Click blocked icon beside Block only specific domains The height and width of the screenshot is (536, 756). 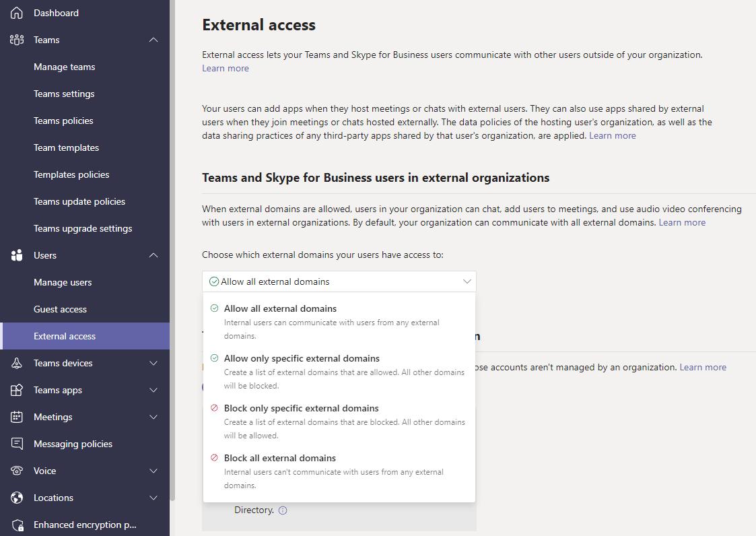coord(215,407)
